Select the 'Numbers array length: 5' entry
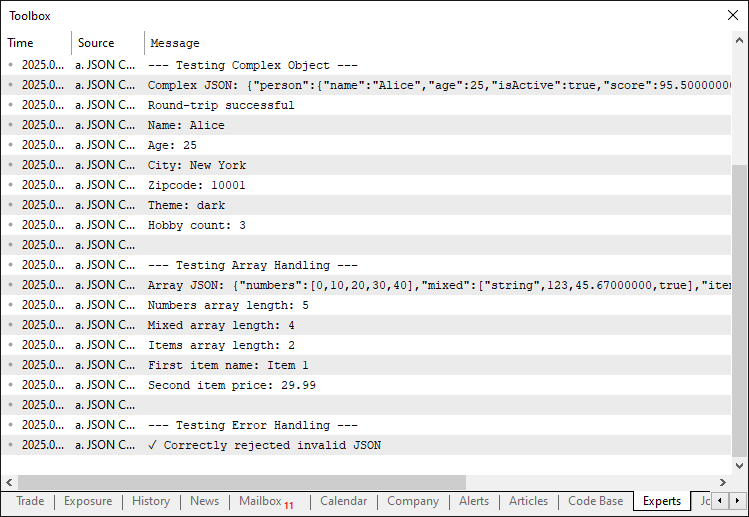Screen dimensions: 749x517 [x=366, y=305]
